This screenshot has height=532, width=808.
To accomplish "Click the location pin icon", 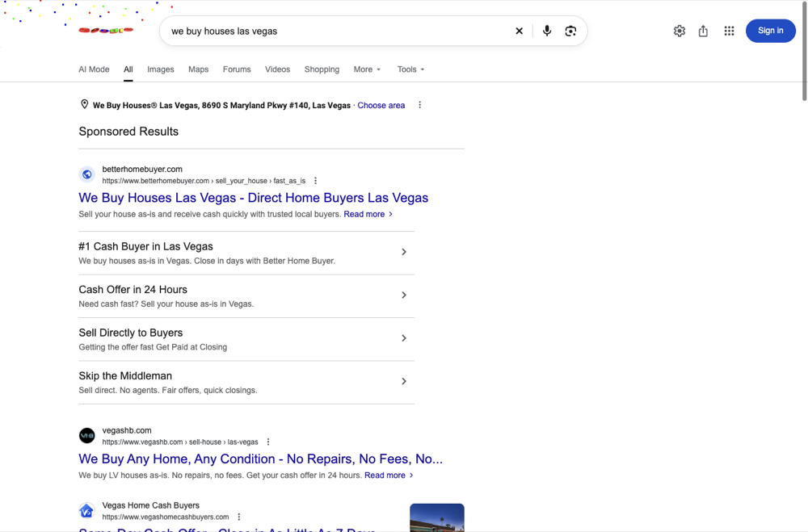I will [85, 105].
